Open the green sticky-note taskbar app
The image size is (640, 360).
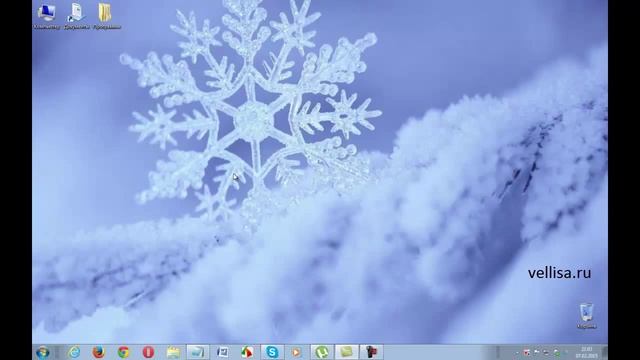347,352
